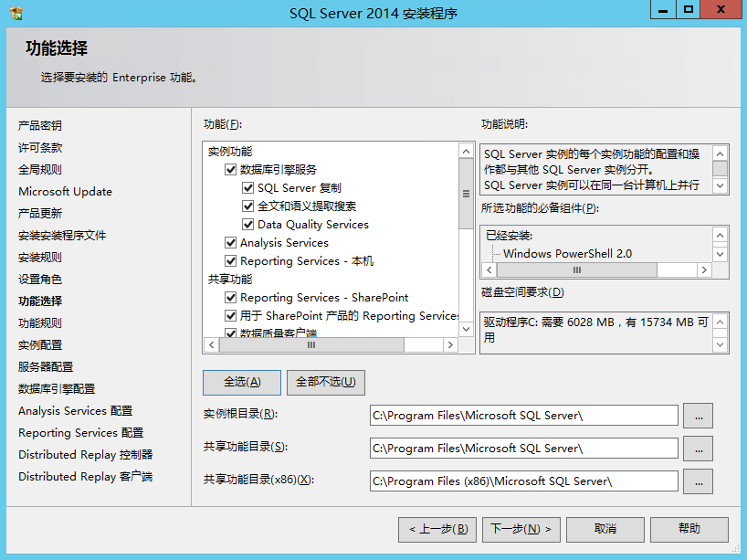Select 设置角色 step in sidebar
Viewport: 747px width, 560px height.
tap(40, 279)
